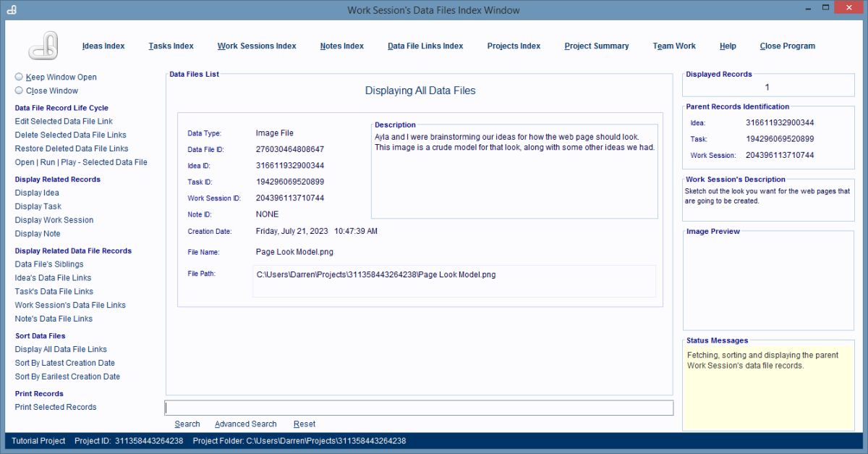Click Delete Selected Data File Links
Viewport: 868px width, 454px height.
tap(71, 135)
